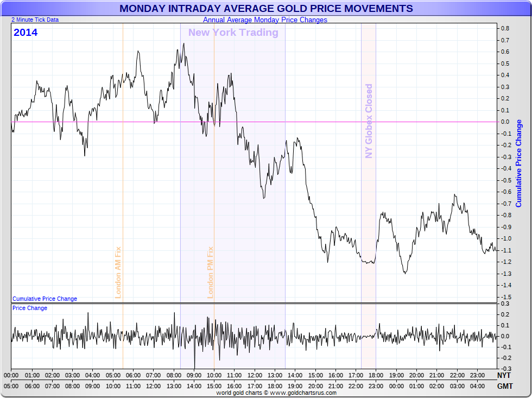Click the 0.0 value on the cumulative axis
The height and width of the screenshot is (398, 532).
click(x=505, y=122)
